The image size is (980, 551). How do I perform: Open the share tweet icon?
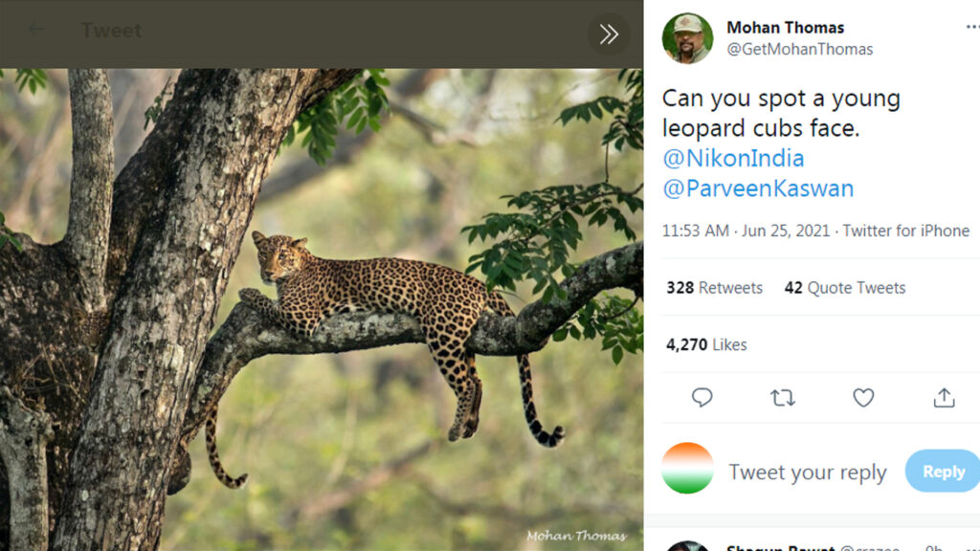pos(944,398)
